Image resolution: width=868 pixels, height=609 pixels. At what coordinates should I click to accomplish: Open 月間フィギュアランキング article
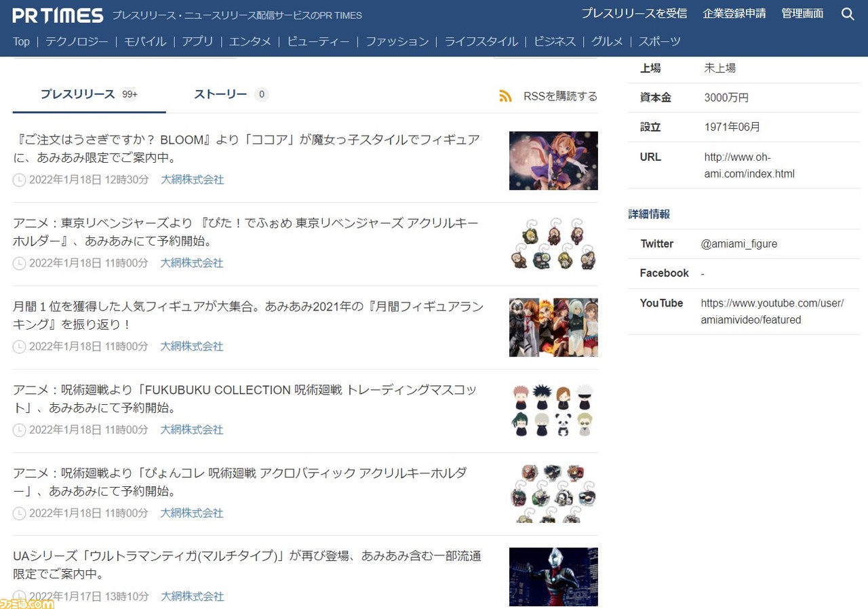(248, 315)
